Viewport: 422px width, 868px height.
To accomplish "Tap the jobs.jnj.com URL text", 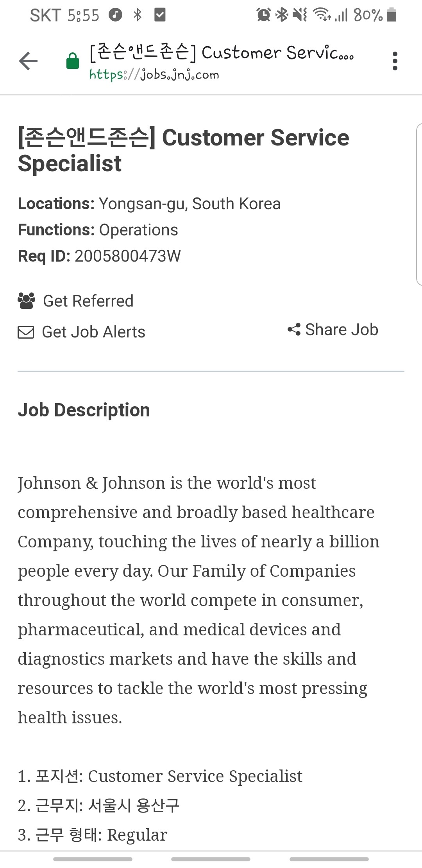I will click(x=154, y=75).
